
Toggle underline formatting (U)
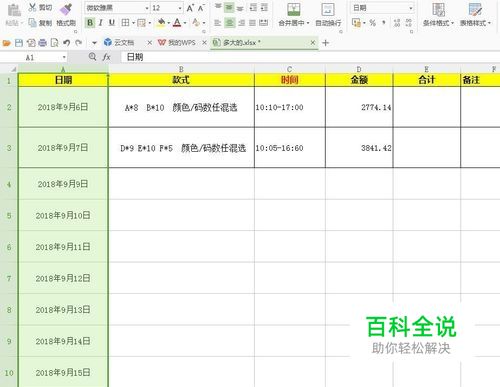pos(112,23)
